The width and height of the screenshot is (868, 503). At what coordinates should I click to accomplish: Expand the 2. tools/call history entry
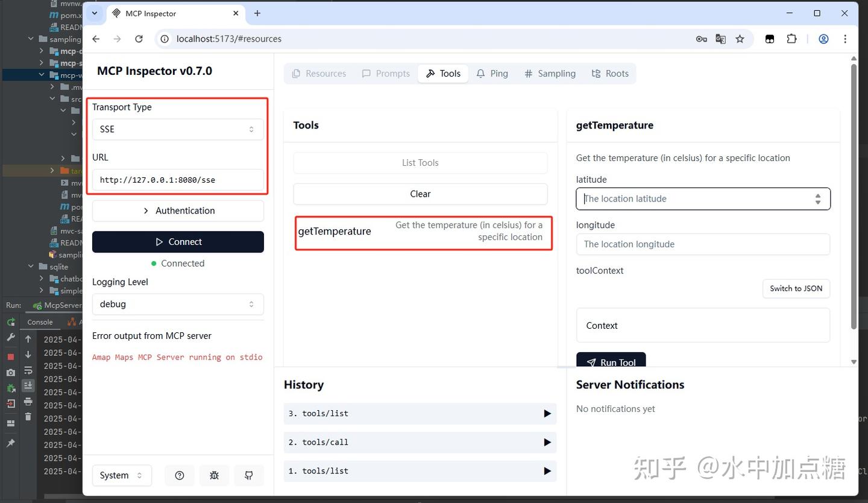coord(420,442)
